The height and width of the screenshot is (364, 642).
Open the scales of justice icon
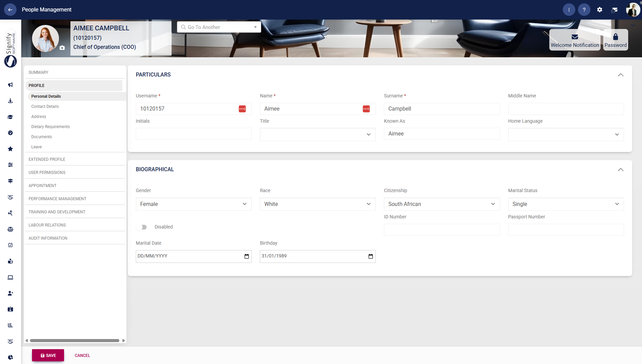point(10,229)
